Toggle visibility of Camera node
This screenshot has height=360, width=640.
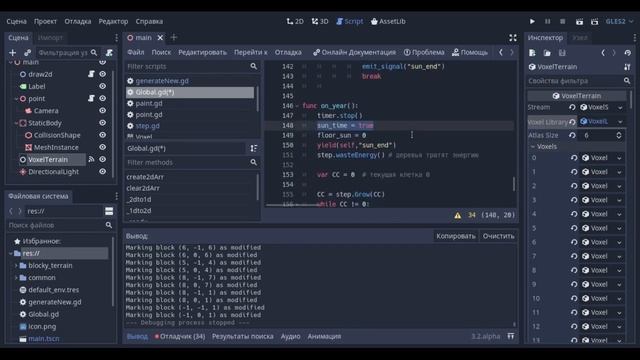point(102,111)
